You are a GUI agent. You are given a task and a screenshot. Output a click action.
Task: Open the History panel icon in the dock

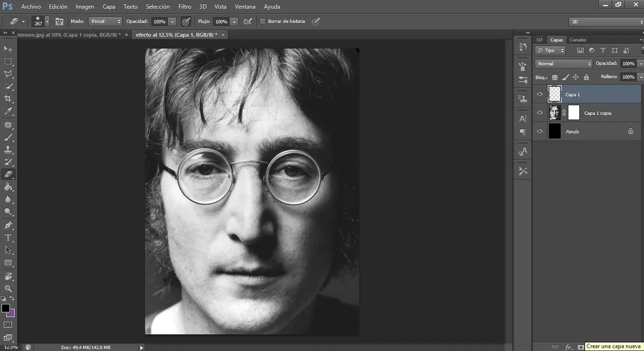coord(522,47)
